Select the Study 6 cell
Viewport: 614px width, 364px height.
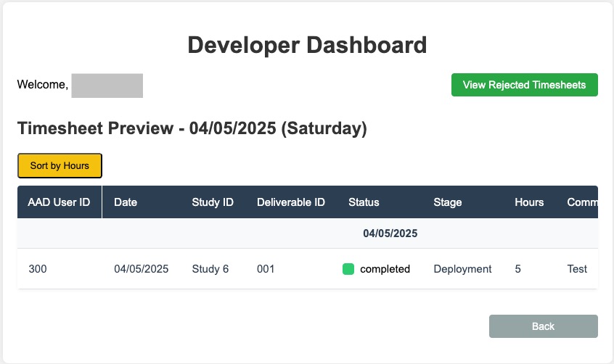click(x=210, y=269)
